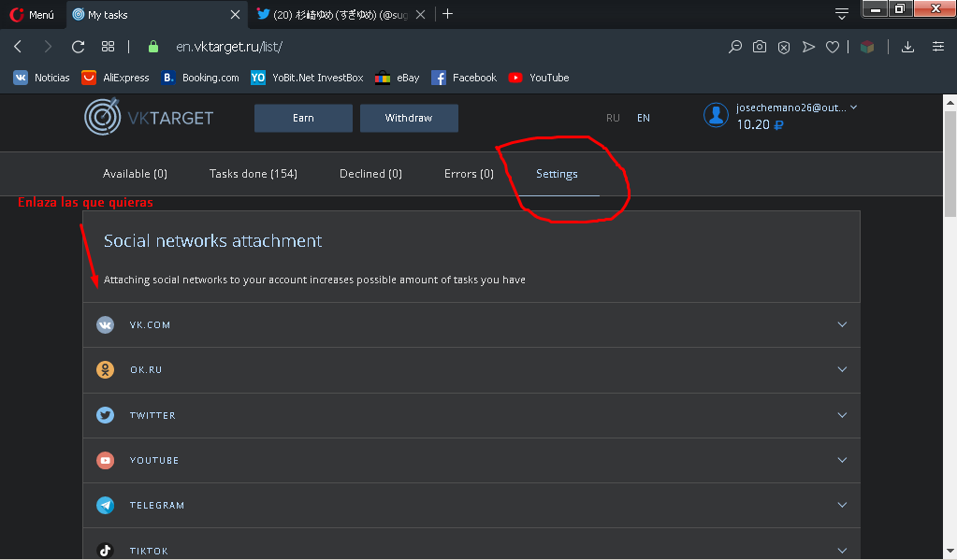Open the Opera Menú button
The image size is (957, 560).
pos(32,15)
